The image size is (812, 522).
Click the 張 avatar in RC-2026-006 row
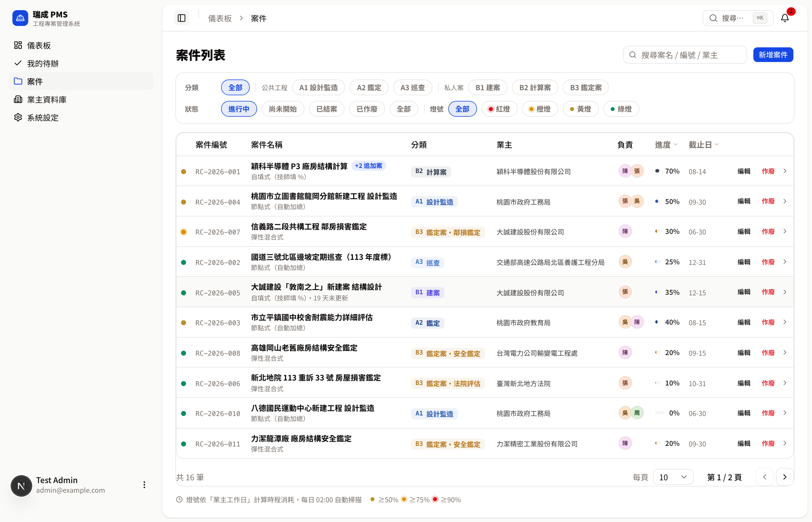625,383
